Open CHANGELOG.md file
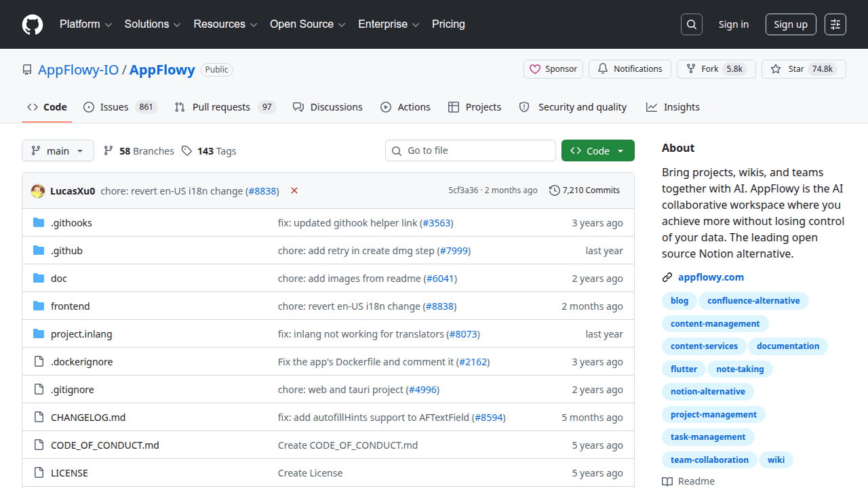This screenshot has width=868, height=488. click(88, 418)
